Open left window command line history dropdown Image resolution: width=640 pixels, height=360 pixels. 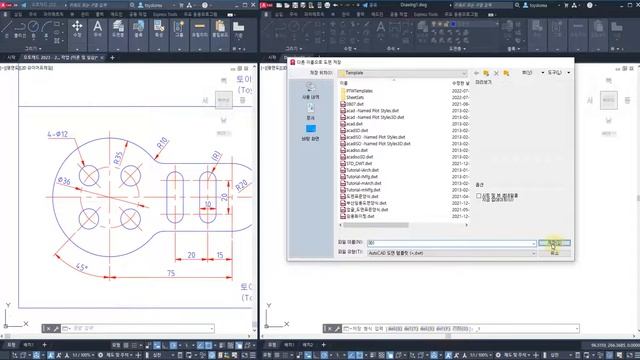[x=211, y=329]
